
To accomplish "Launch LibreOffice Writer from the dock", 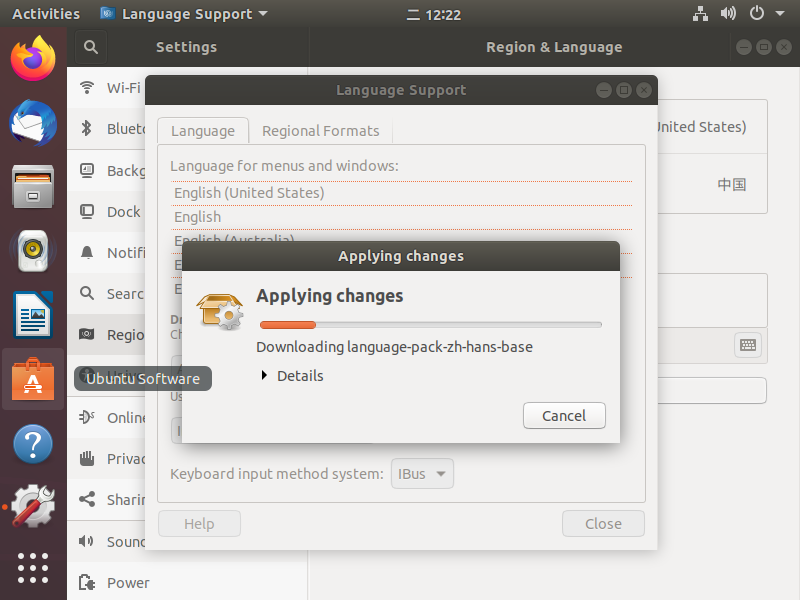I will pos(33,315).
